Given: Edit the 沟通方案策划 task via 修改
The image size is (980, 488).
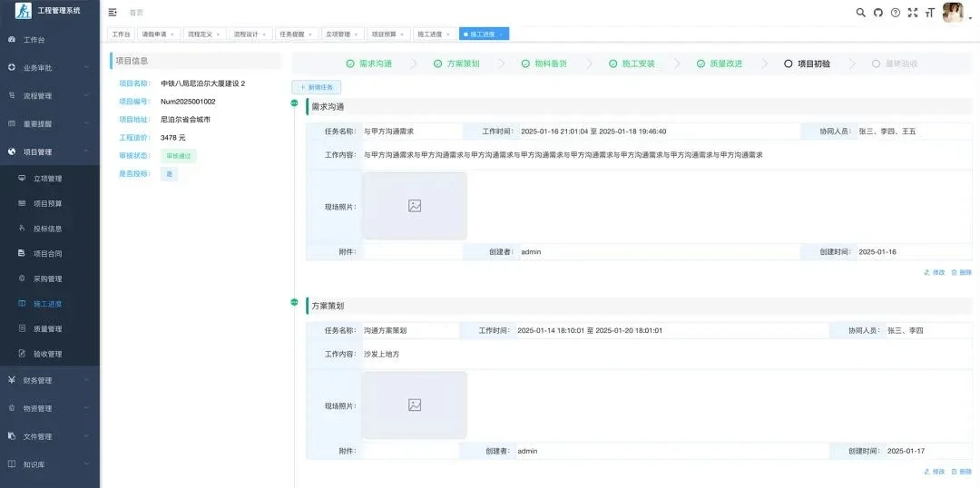Looking at the screenshot, I should [935, 472].
